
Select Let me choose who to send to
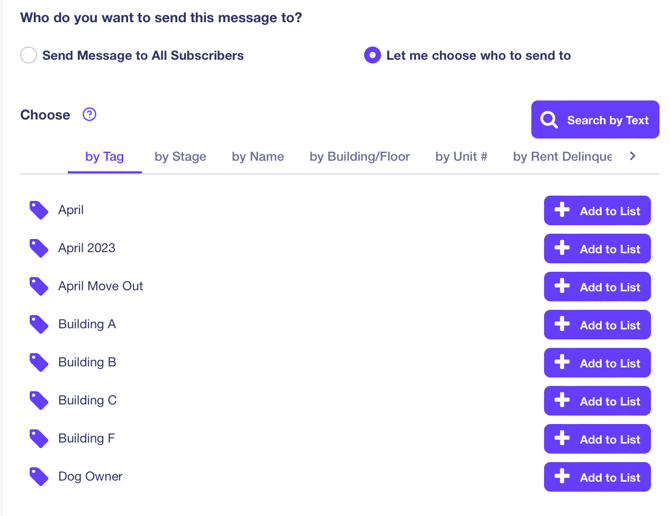coord(372,55)
